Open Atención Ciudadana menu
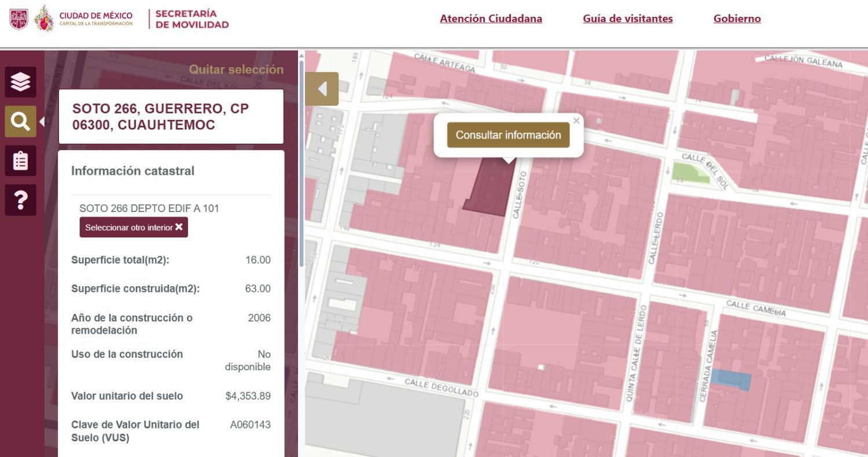The image size is (868, 457). click(491, 19)
